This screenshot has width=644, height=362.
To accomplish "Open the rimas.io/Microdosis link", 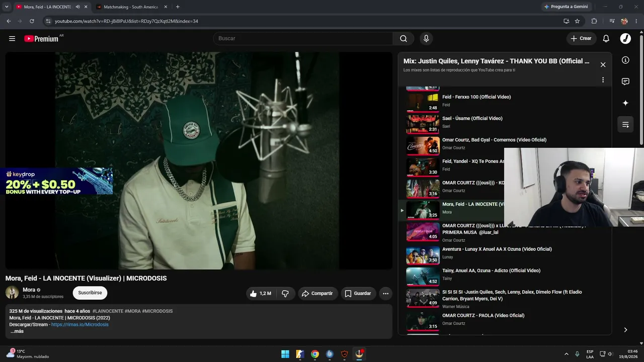I will (79, 325).
